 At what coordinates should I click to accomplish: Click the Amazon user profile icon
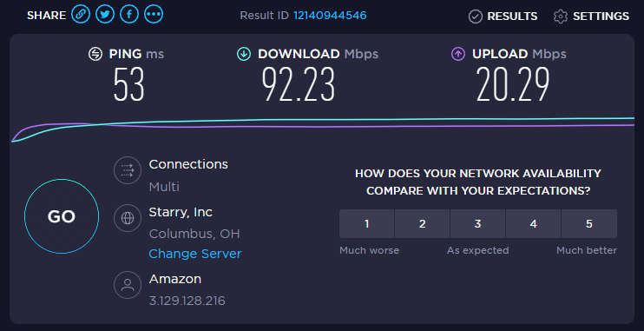click(128, 285)
